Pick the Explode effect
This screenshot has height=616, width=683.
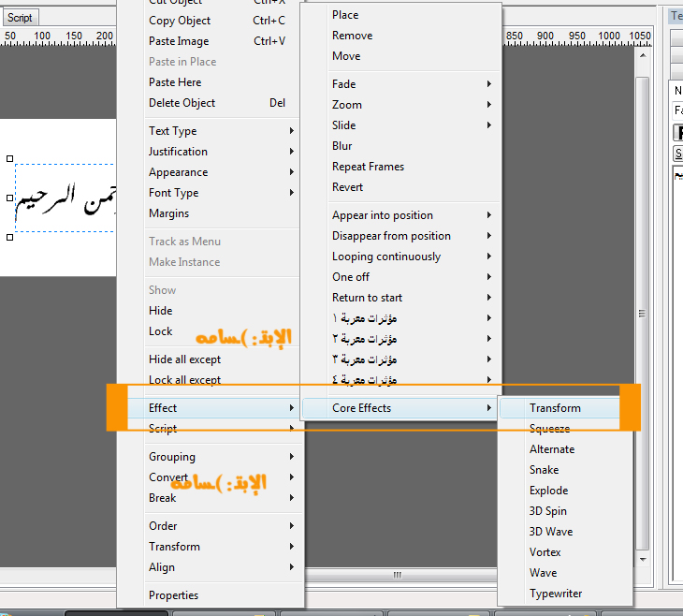click(548, 491)
